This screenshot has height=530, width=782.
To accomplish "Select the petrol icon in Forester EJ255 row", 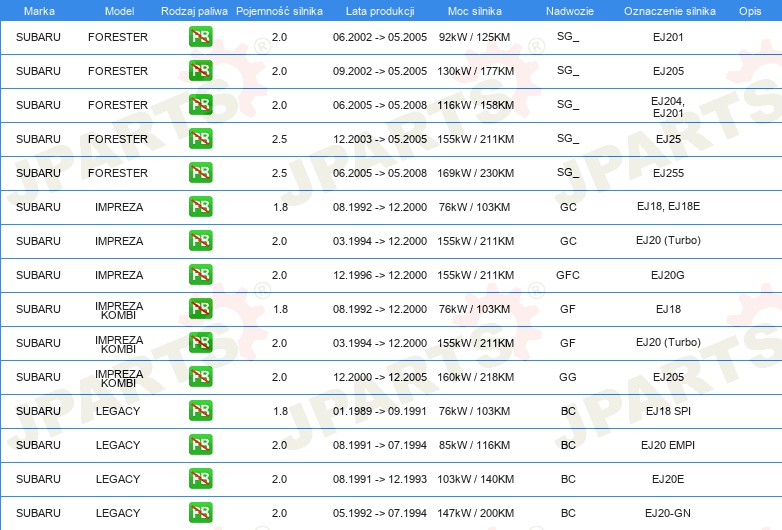I will [x=200, y=173].
